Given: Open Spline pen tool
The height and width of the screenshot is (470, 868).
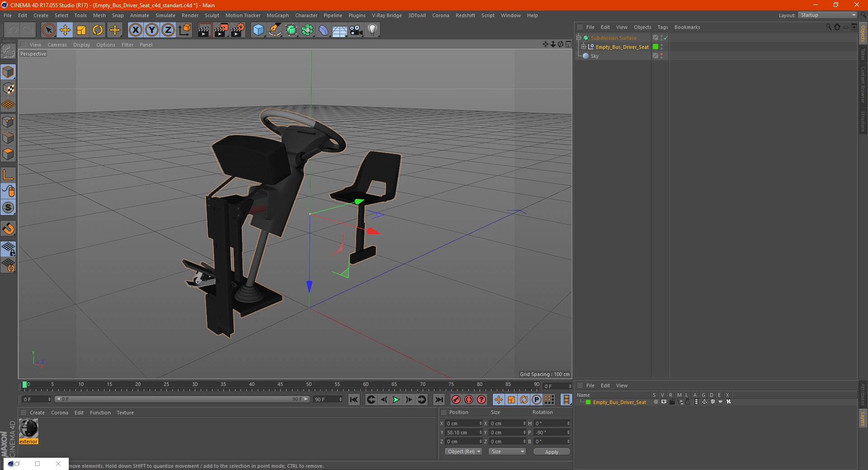Looking at the screenshot, I should 274,30.
